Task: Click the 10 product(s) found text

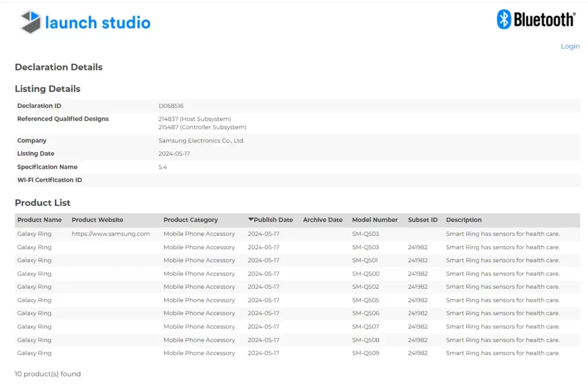Action: [x=48, y=374]
